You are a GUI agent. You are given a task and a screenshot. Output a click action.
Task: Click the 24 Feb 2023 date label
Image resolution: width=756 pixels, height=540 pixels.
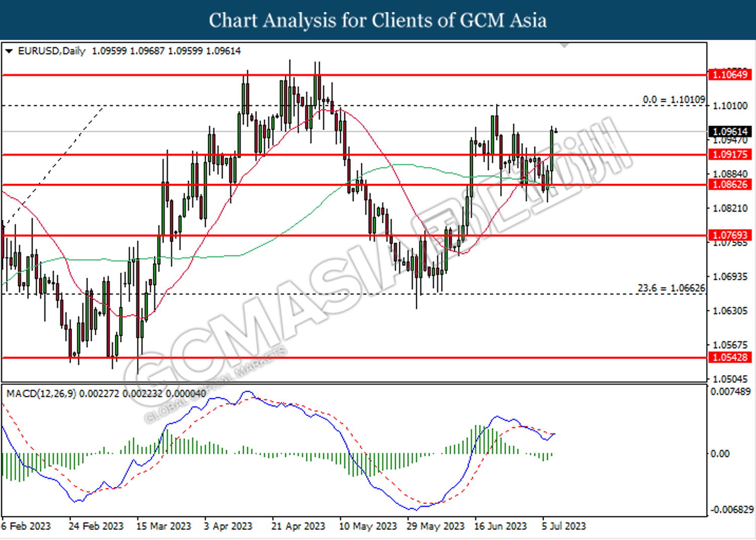pos(96,526)
